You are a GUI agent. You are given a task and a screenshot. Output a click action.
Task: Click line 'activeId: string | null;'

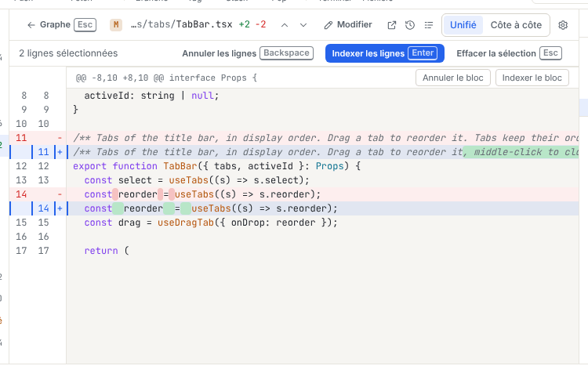tap(322, 96)
